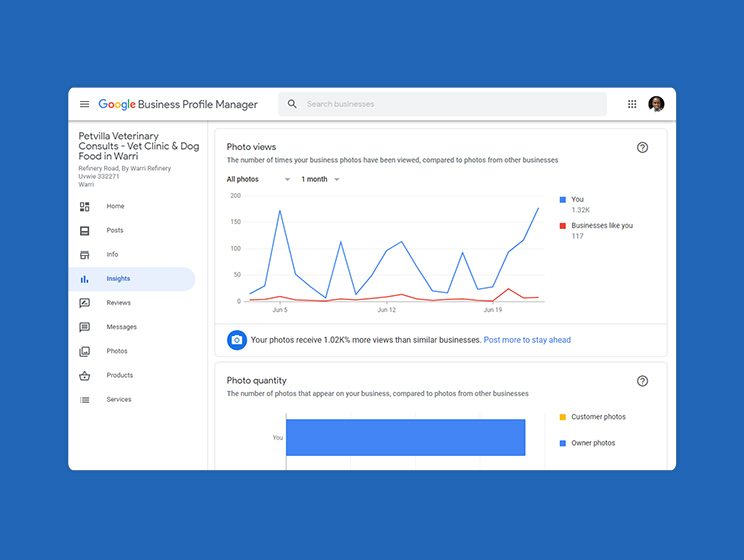Open help for Photo quantity
744x560 pixels.
point(642,381)
